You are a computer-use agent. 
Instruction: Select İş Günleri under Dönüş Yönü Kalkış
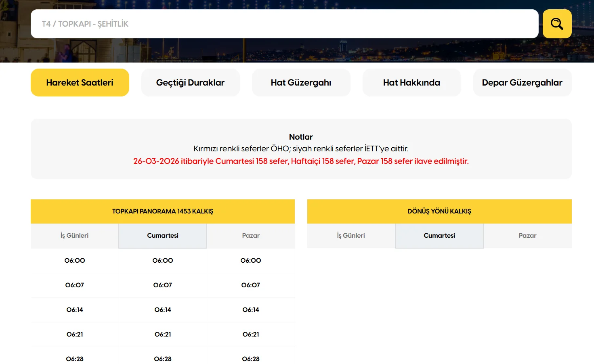tap(351, 236)
